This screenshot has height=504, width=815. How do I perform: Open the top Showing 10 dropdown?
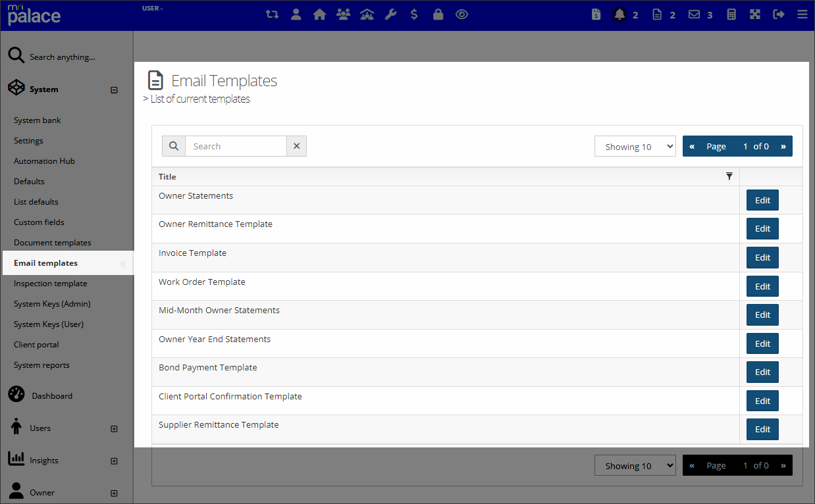click(635, 146)
